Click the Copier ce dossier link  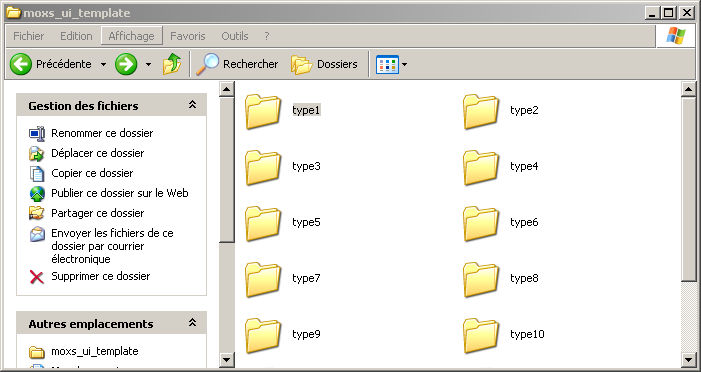pos(92,173)
